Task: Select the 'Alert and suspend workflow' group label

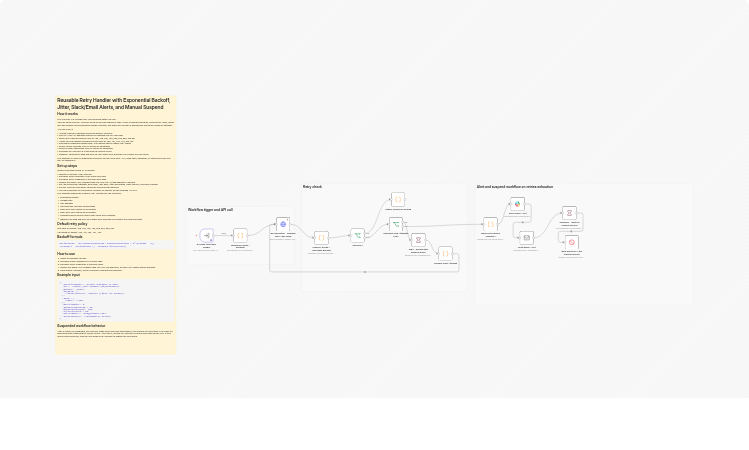Action: [515, 187]
